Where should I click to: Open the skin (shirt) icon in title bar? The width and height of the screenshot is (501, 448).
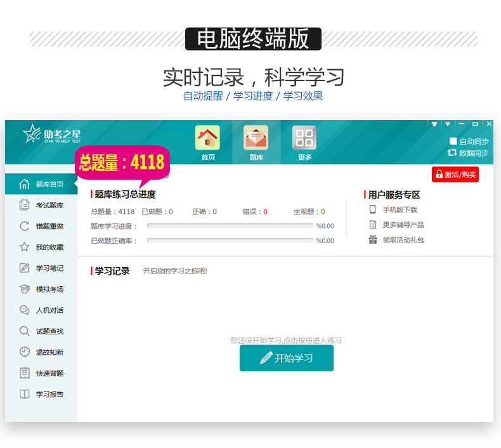coord(434,124)
